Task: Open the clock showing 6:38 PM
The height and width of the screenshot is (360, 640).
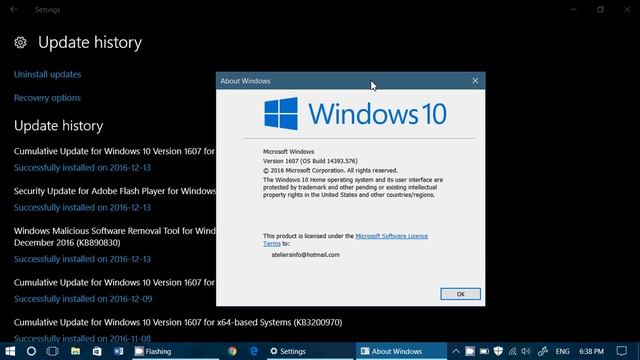Action: coord(591,351)
